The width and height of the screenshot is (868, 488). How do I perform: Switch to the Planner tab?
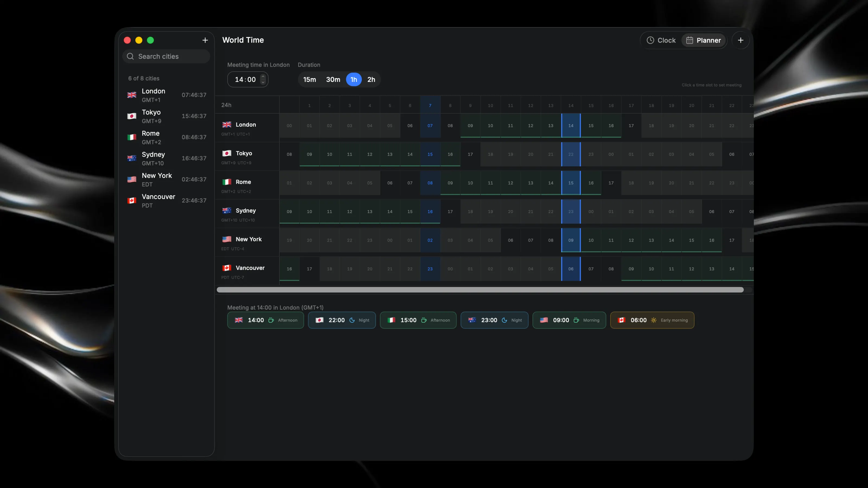pyautogui.click(x=704, y=40)
